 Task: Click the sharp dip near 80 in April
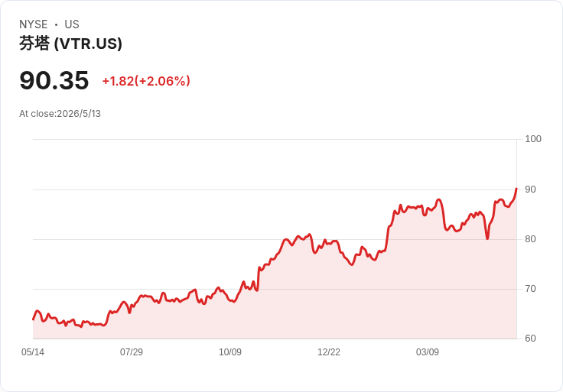click(x=487, y=238)
